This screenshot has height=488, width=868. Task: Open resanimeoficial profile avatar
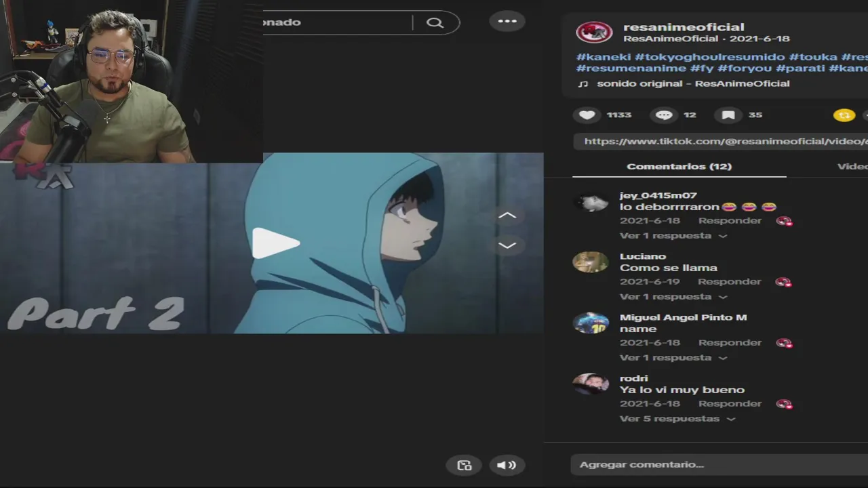coord(594,32)
